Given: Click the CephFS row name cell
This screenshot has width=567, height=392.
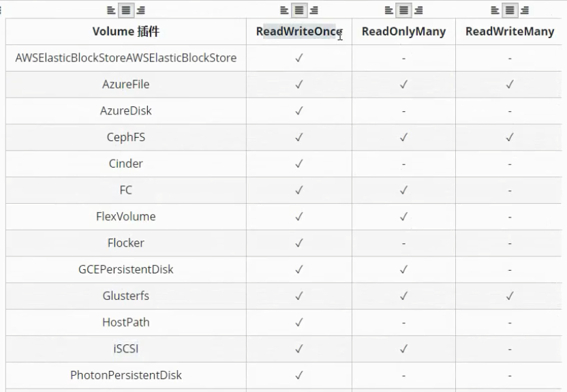Looking at the screenshot, I should click(126, 137).
